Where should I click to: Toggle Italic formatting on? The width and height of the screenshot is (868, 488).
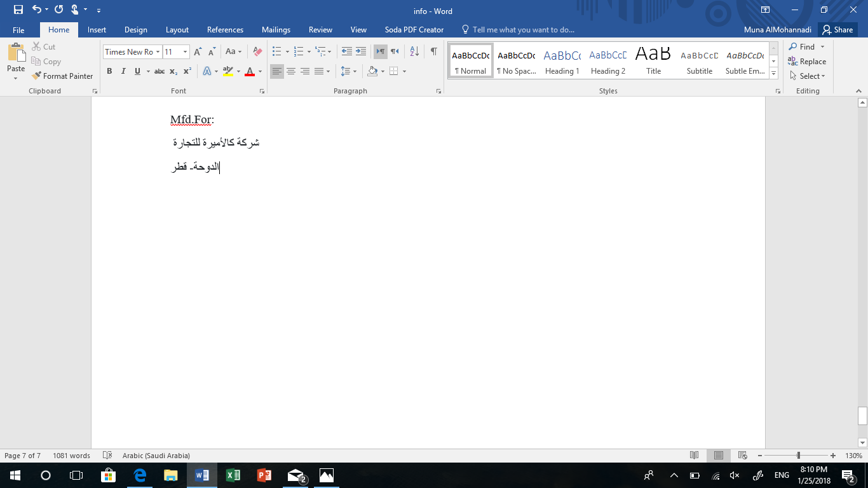[x=123, y=72]
